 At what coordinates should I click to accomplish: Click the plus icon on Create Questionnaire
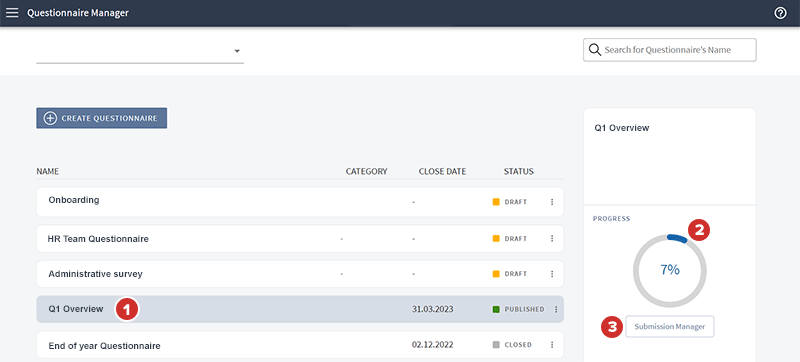pyautogui.click(x=50, y=118)
